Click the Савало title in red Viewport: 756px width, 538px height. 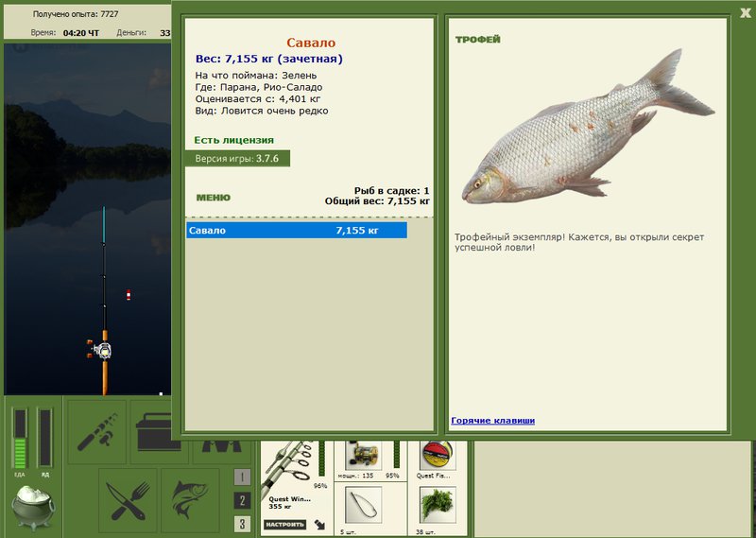pyautogui.click(x=311, y=43)
